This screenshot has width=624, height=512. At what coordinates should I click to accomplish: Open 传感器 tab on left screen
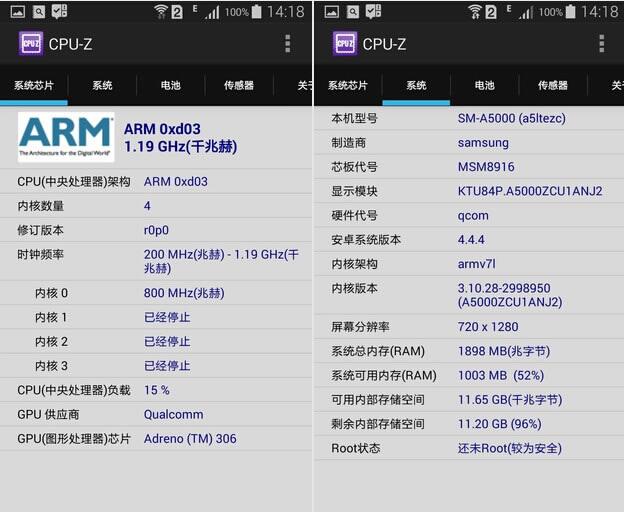coord(239,85)
